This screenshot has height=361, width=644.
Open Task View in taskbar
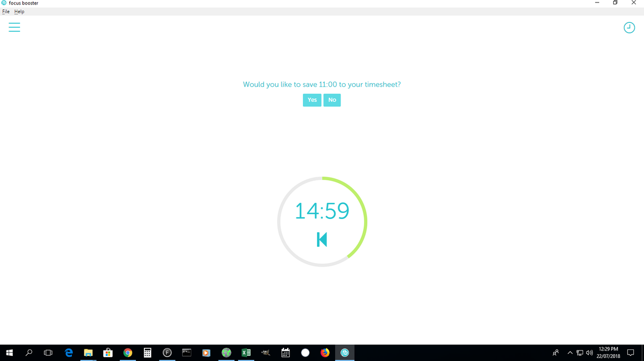[x=48, y=353]
